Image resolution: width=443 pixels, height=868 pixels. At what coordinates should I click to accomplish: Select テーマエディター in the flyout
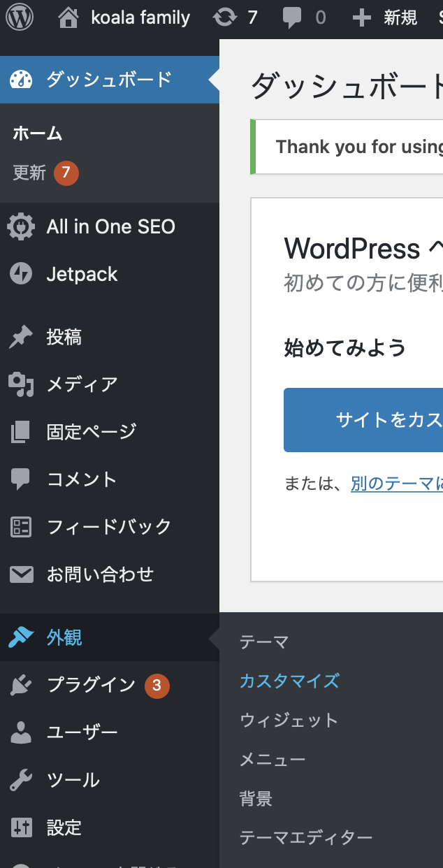click(306, 837)
